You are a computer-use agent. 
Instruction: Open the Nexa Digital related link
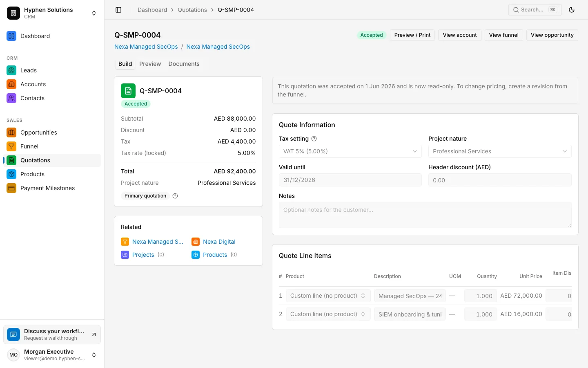[x=219, y=242]
